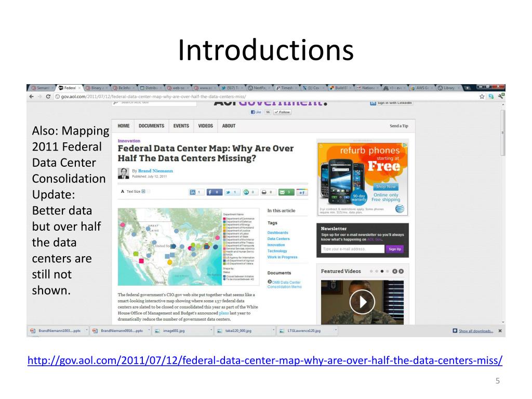Open the VIDEOS navigation item
Screen dimensions: 532x399
click(x=206, y=126)
